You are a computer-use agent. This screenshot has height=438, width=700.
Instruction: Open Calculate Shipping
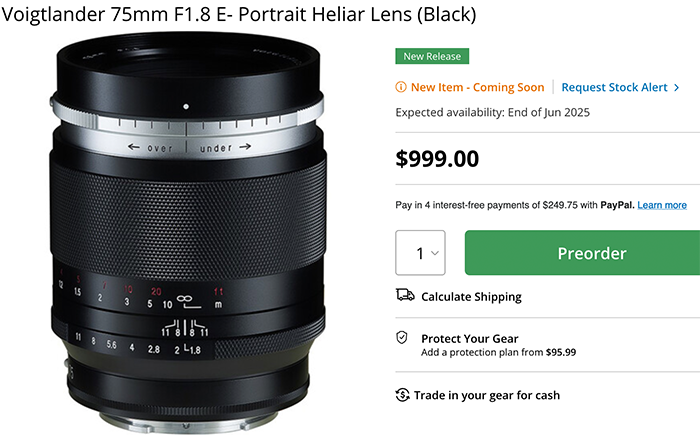471,296
